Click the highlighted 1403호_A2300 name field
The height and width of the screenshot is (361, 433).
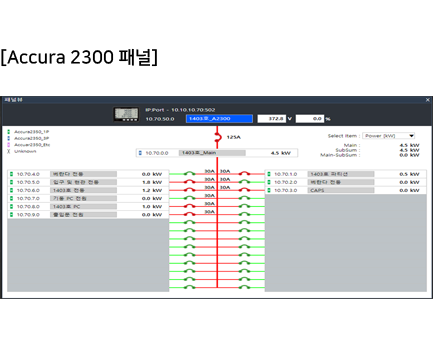pyautogui.click(x=219, y=119)
